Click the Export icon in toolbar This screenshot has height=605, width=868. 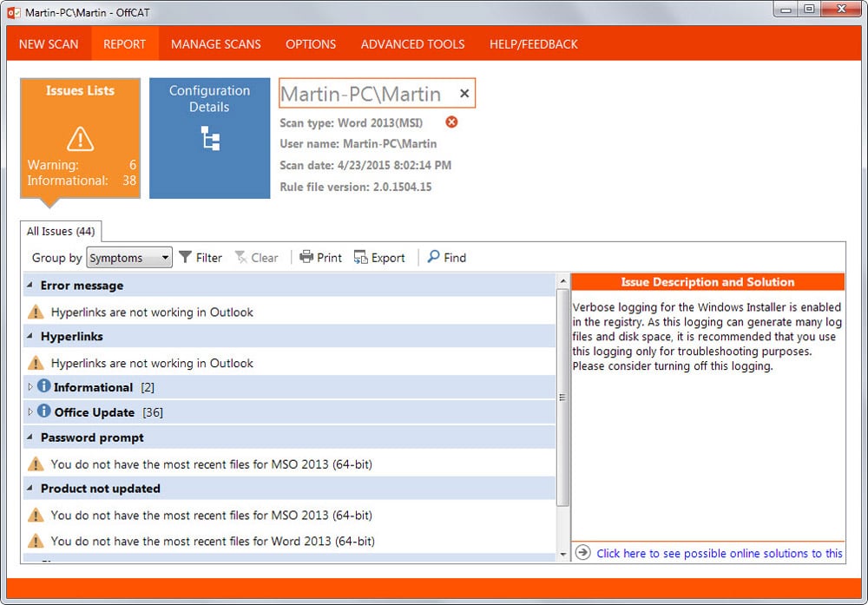[x=360, y=257]
